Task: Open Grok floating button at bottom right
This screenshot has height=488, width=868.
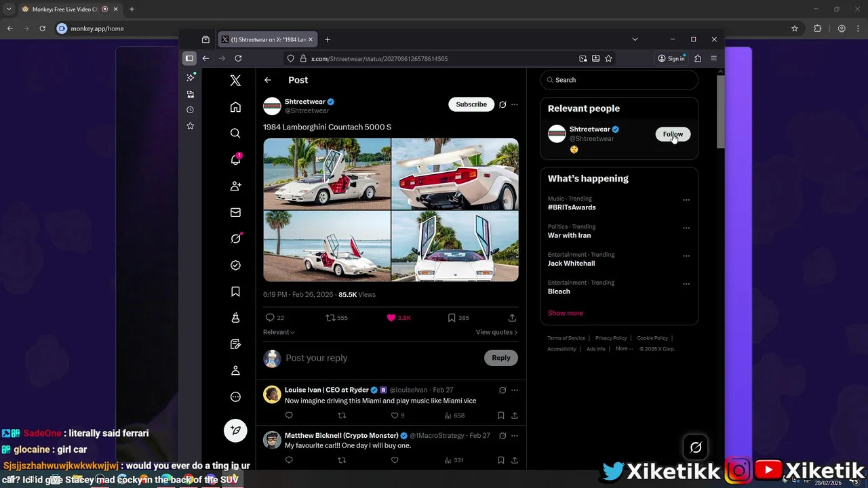Action: point(696,447)
